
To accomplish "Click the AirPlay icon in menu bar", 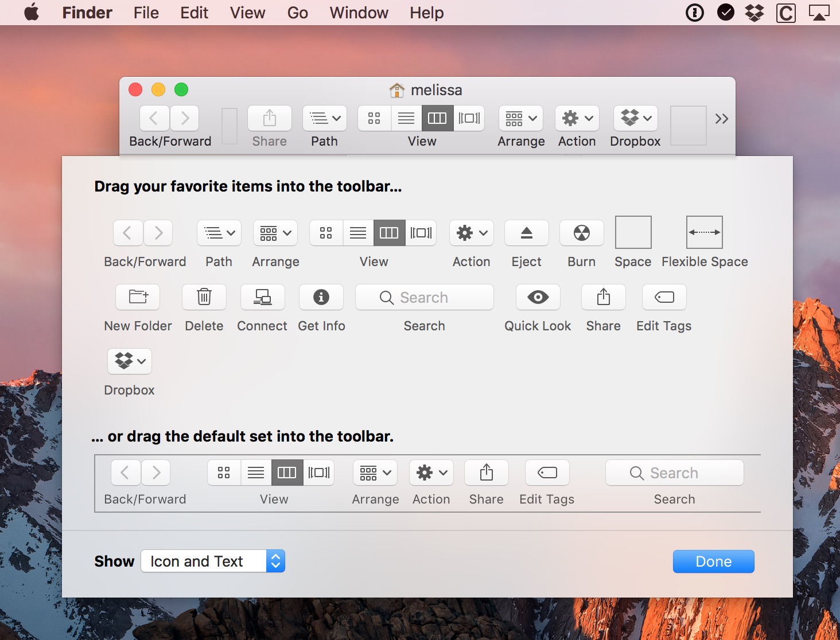I will click(819, 13).
